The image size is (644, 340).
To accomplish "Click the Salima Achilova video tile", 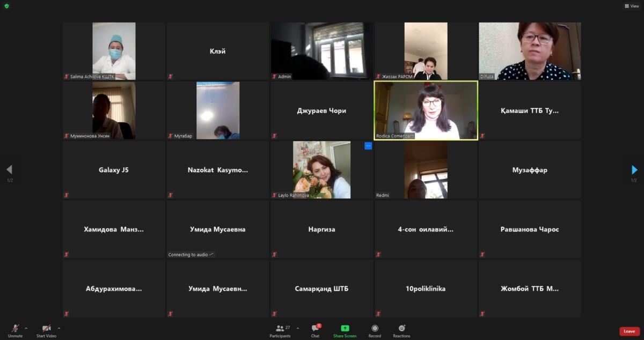I will [x=114, y=51].
